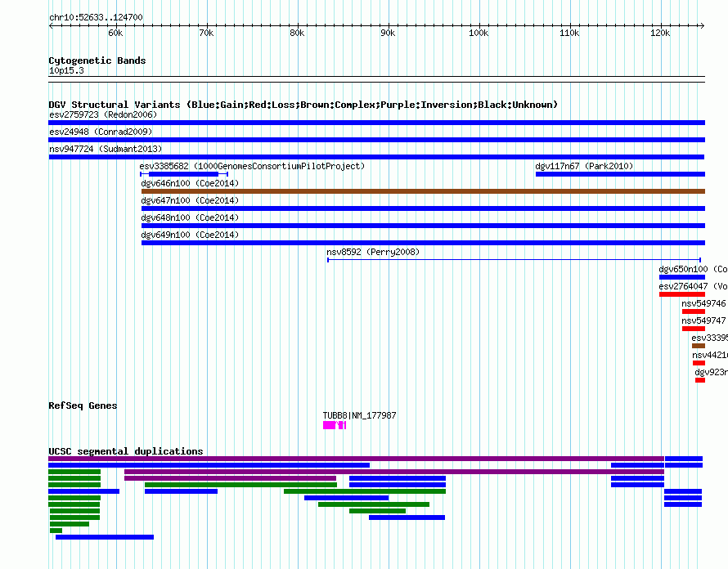728x569 pixels.
Task: Click the 110k ruler position
Action: click(569, 33)
